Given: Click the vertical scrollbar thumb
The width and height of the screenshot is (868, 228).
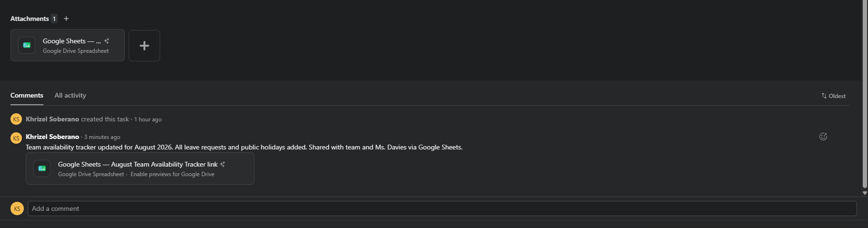Looking at the screenshot, I should click(865, 94).
